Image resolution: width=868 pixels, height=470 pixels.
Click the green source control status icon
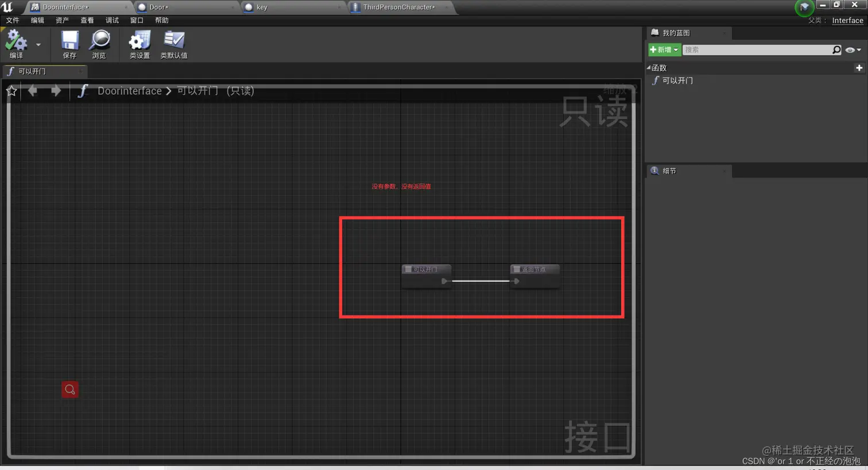pyautogui.click(x=804, y=7)
